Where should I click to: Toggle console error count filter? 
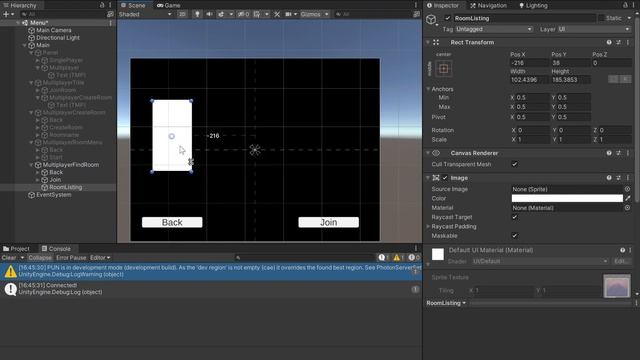point(413,258)
